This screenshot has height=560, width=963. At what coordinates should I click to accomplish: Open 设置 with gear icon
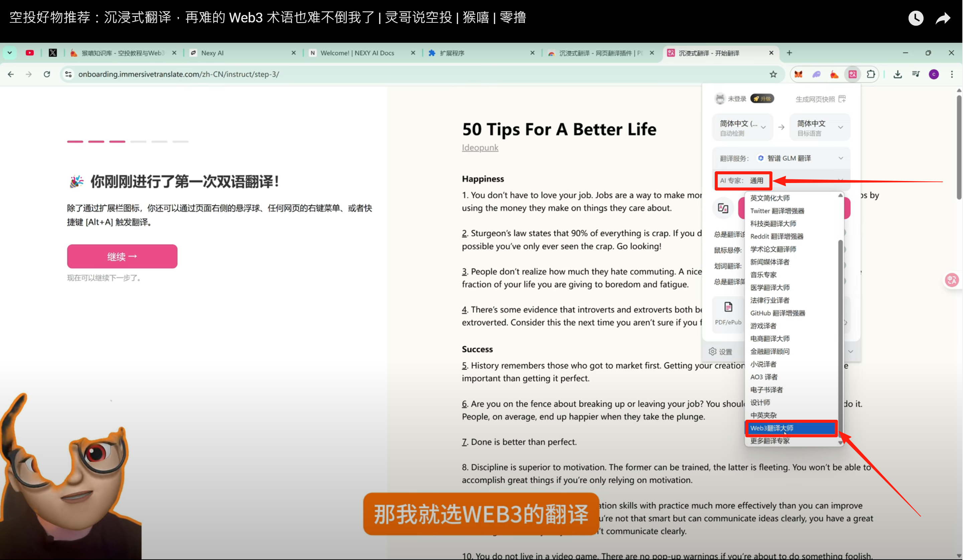coord(720,351)
